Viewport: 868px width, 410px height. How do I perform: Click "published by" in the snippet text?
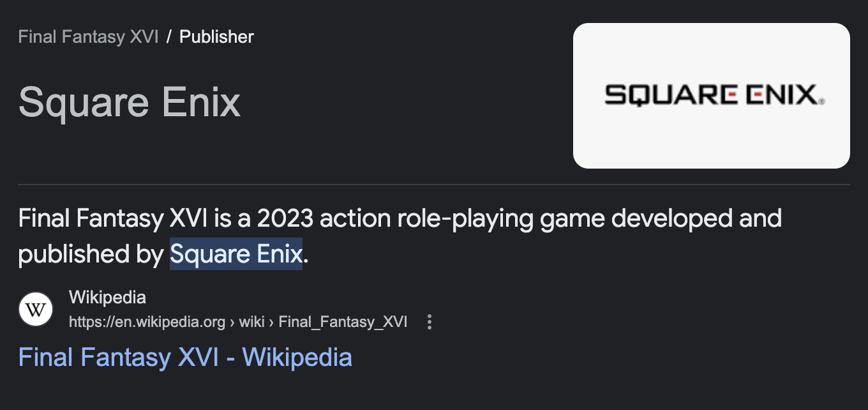91,255
